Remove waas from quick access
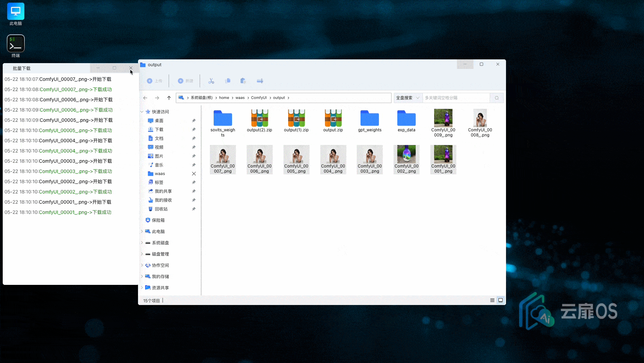644x363 pixels. 194,174
